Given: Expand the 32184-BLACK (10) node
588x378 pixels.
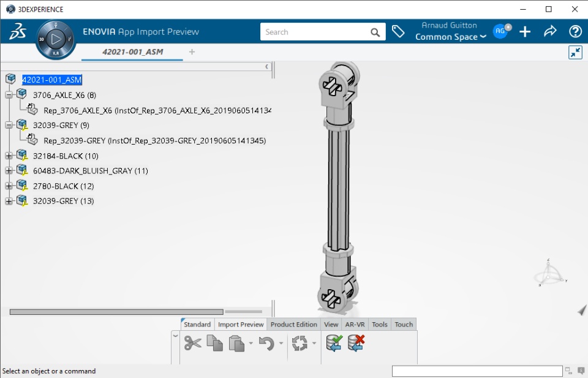Looking at the screenshot, I should tap(9, 156).
